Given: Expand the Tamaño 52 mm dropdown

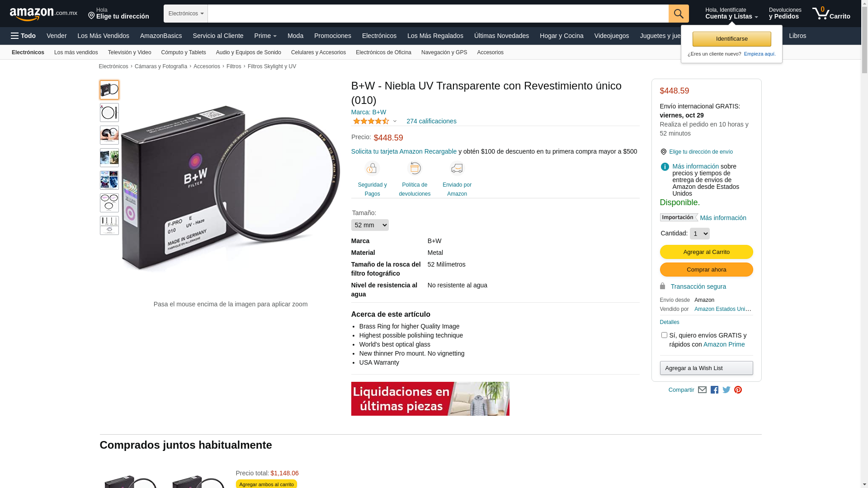Looking at the screenshot, I should pyautogui.click(x=370, y=225).
